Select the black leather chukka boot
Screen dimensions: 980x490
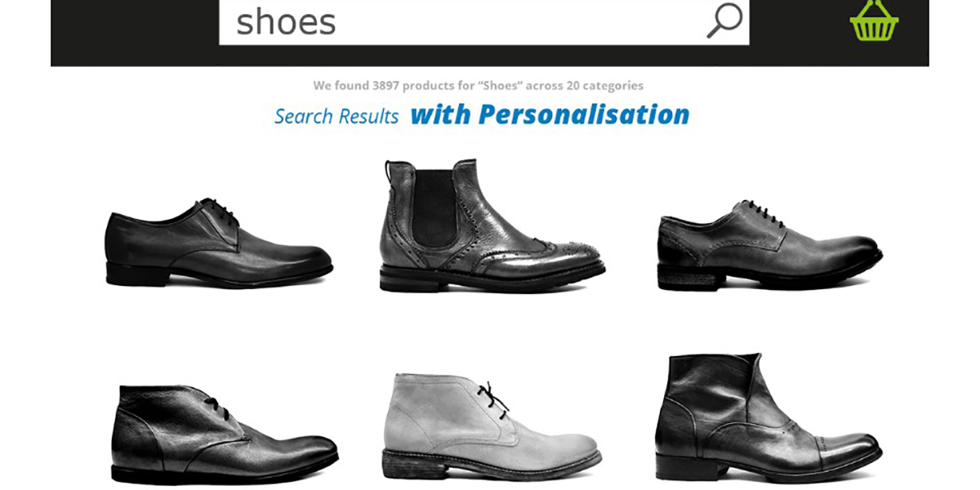(225, 434)
